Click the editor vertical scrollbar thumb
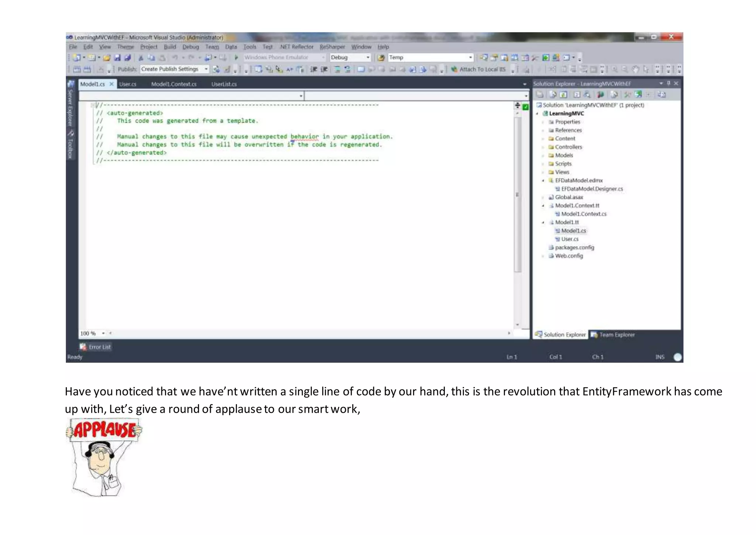Viewport: 756px width, 535px height. point(518,194)
